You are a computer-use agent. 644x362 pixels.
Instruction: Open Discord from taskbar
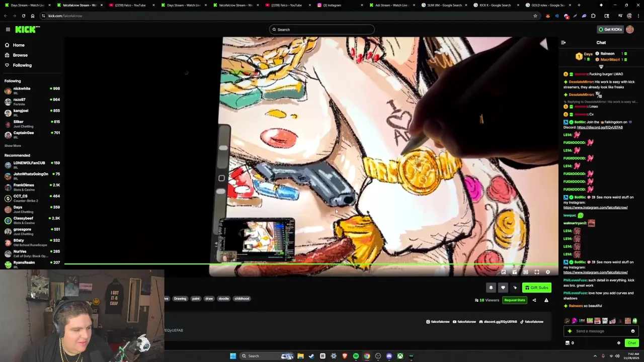[389, 356]
